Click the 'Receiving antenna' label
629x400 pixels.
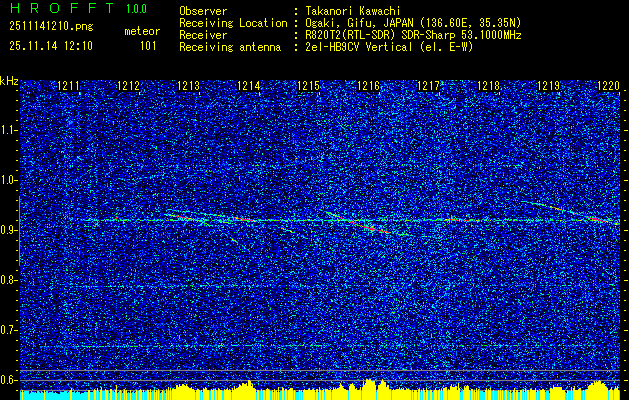(x=230, y=47)
